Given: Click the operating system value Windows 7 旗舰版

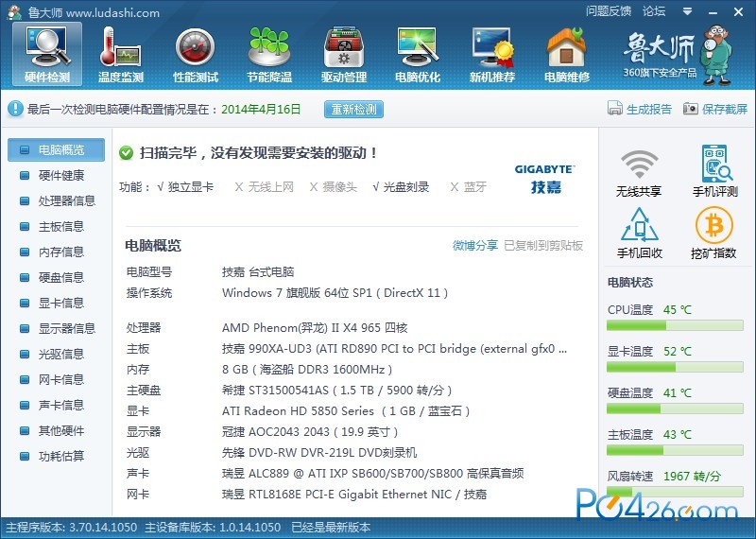Looking at the screenshot, I should coord(335,293).
